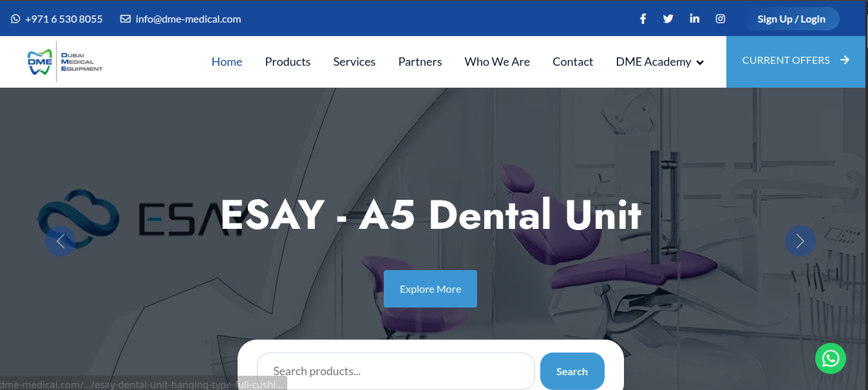Open the Products menu item
This screenshot has width=868, height=390.
[x=288, y=62]
